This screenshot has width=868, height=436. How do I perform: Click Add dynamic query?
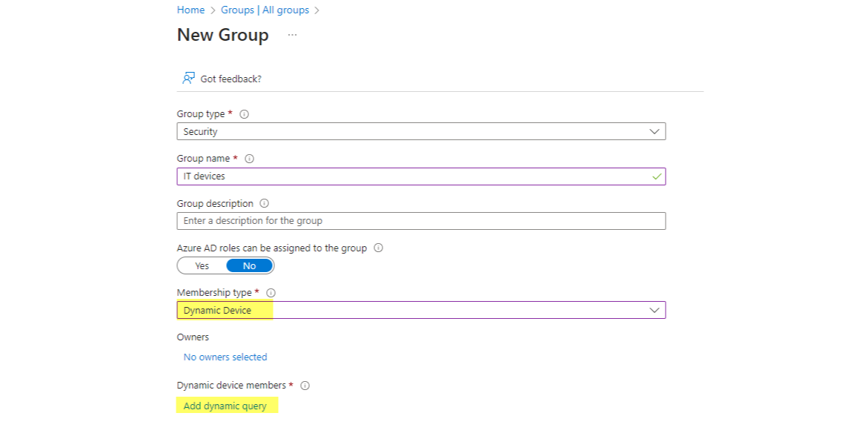point(224,406)
